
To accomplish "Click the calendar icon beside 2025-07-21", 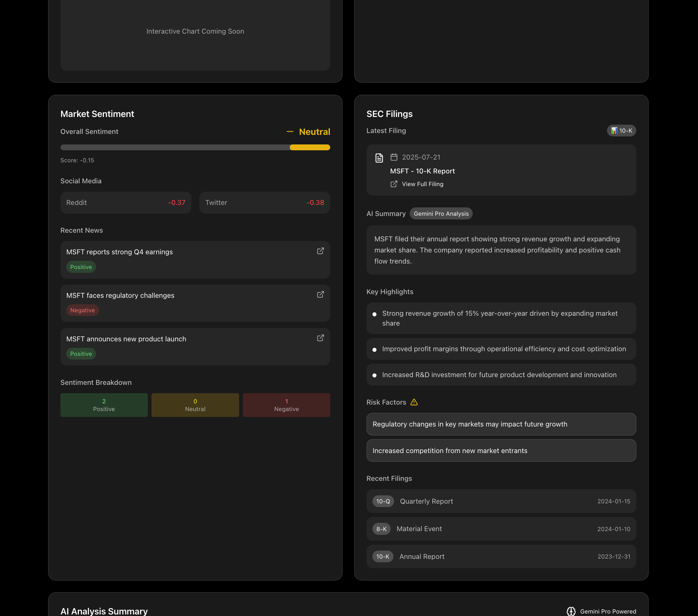I will coord(394,157).
